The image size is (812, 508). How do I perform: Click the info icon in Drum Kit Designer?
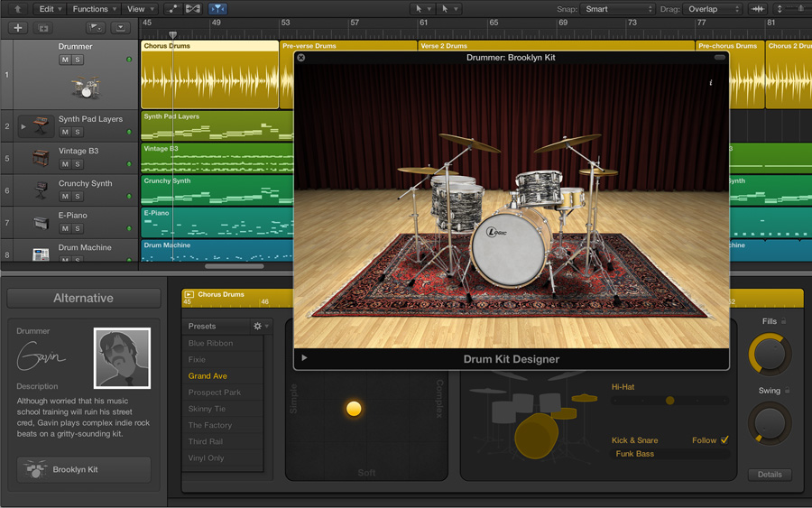click(710, 83)
